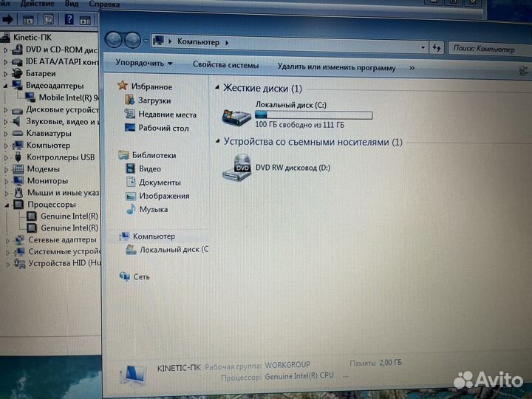Open the address bar history dropdown arrow
The width and height of the screenshot is (532, 399).
(x=423, y=47)
